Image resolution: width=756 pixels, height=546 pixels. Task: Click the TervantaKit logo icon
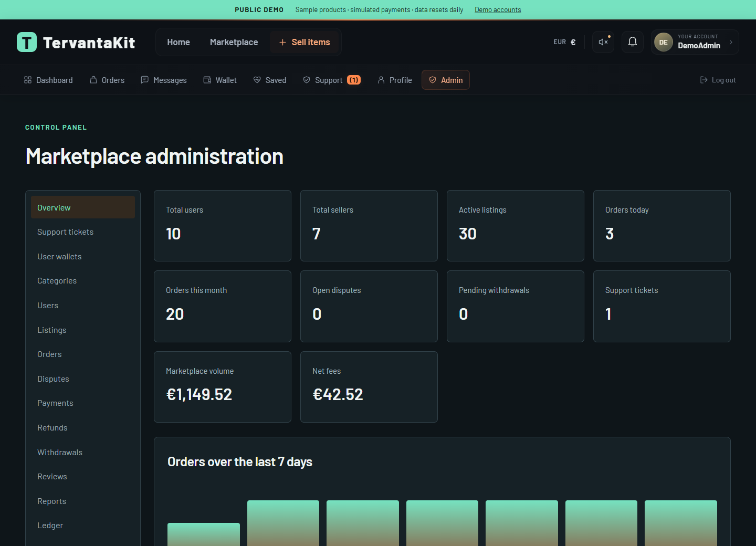tap(27, 42)
